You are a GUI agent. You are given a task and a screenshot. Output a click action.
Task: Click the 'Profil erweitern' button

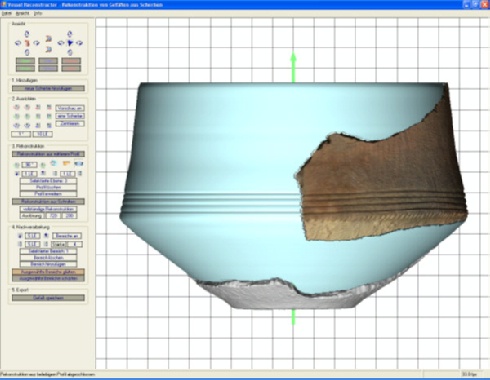(48, 194)
